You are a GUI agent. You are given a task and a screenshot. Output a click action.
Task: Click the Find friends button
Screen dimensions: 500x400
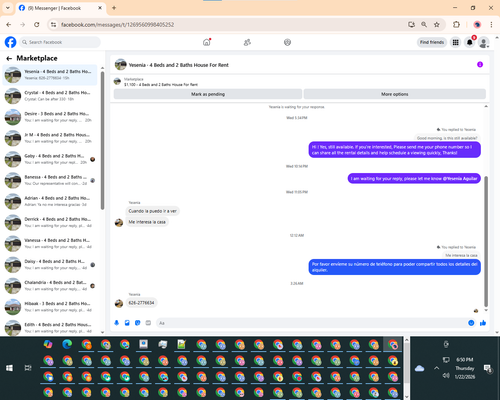(x=432, y=42)
